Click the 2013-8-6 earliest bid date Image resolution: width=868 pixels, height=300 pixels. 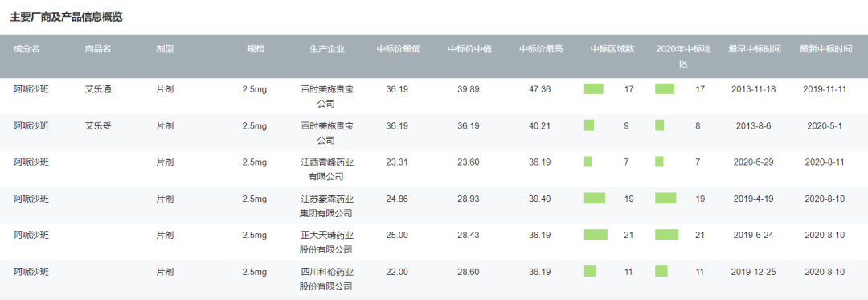753,125
